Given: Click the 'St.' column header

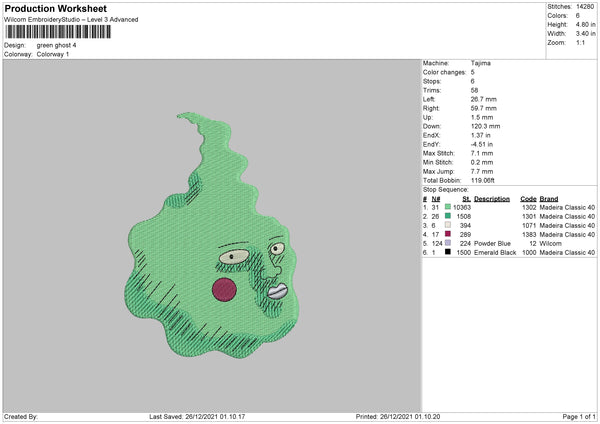Looking at the screenshot, I should point(466,199).
